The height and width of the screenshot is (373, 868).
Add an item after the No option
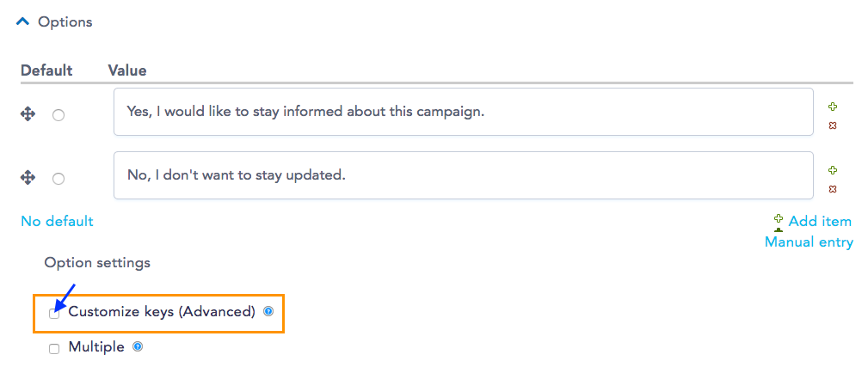coord(832,170)
